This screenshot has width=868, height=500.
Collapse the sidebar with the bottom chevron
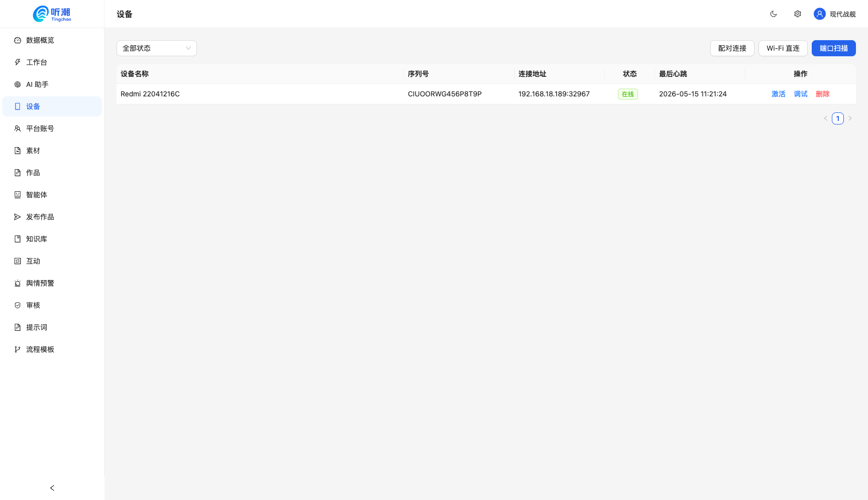pyautogui.click(x=52, y=488)
